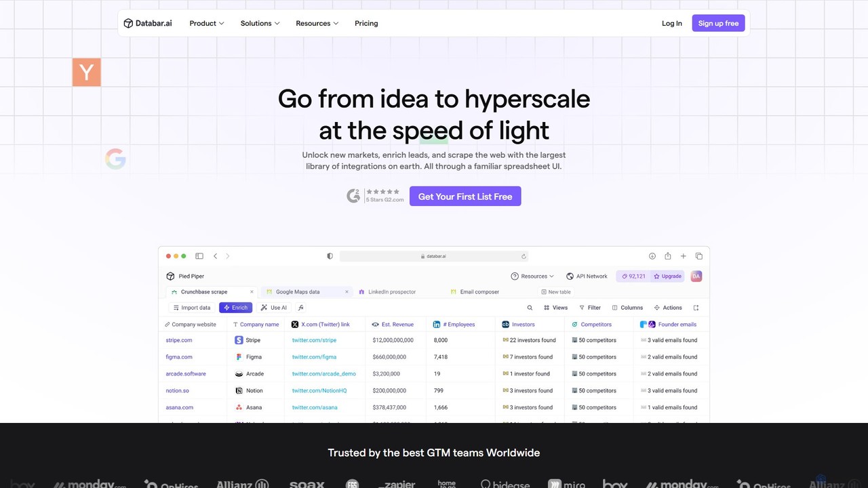Click the G2 five-star rating badge
The height and width of the screenshot is (488, 868).
[x=376, y=196]
